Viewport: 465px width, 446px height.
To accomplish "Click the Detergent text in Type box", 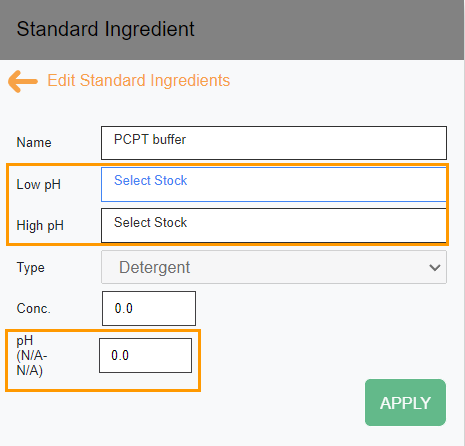I will point(155,267).
